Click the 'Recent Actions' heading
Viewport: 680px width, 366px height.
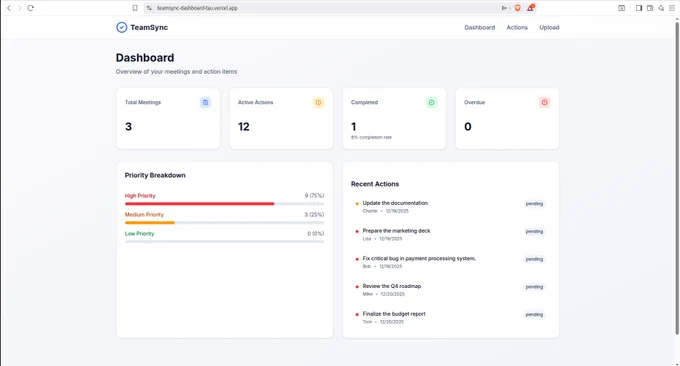375,184
